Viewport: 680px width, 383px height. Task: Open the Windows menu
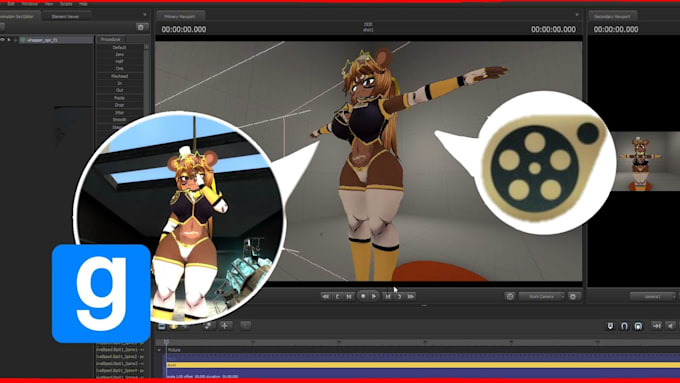point(29,4)
